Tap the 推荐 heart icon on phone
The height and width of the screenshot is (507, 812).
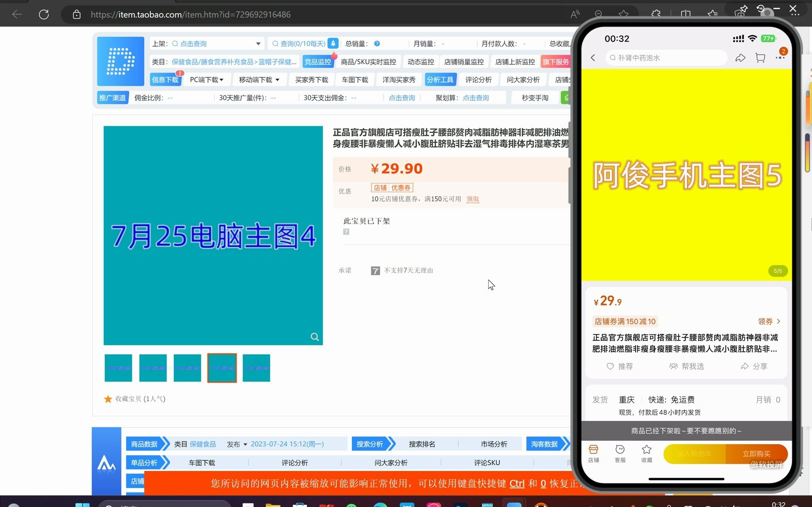pyautogui.click(x=610, y=366)
